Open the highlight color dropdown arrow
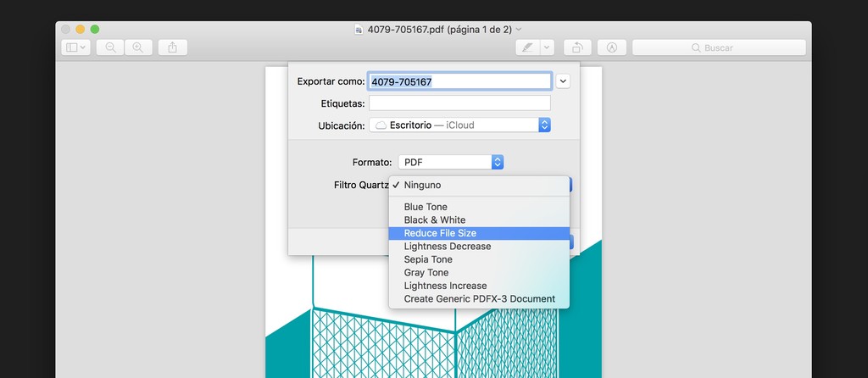This screenshot has width=868, height=378. (x=547, y=47)
